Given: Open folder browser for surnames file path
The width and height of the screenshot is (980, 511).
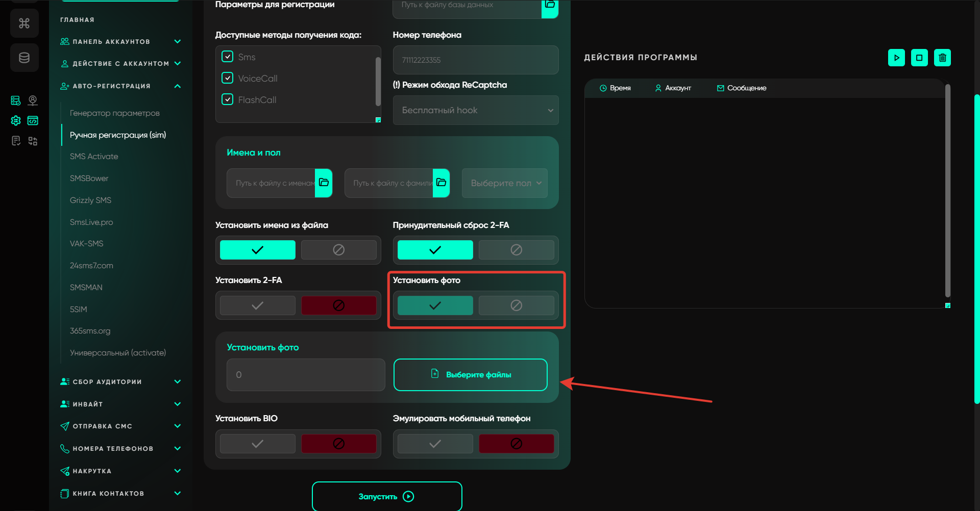Looking at the screenshot, I should tap(442, 183).
